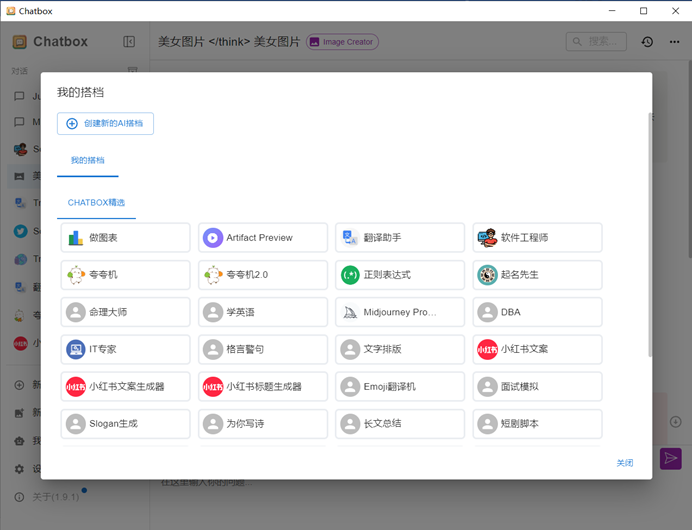
Task: Select the 夸夸机2.0 partner card
Action: pos(263,274)
